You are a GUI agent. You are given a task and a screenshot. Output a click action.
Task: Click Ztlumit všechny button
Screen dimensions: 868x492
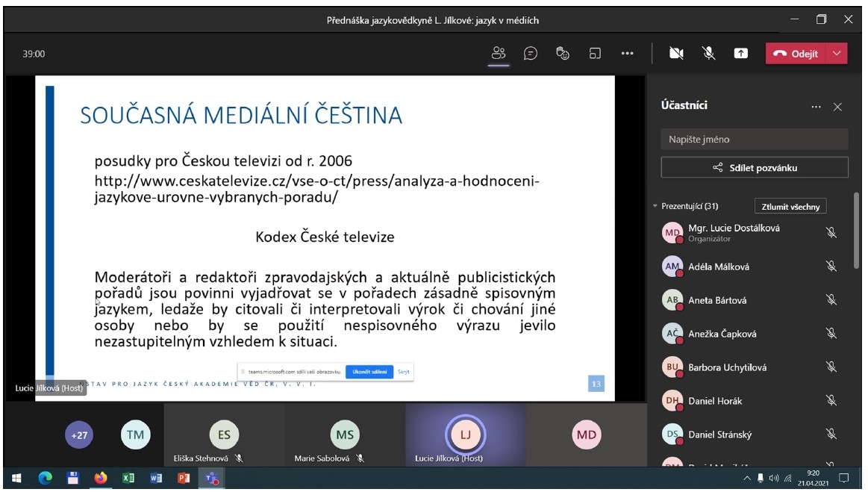pyautogui.click(x=790, y=206)
